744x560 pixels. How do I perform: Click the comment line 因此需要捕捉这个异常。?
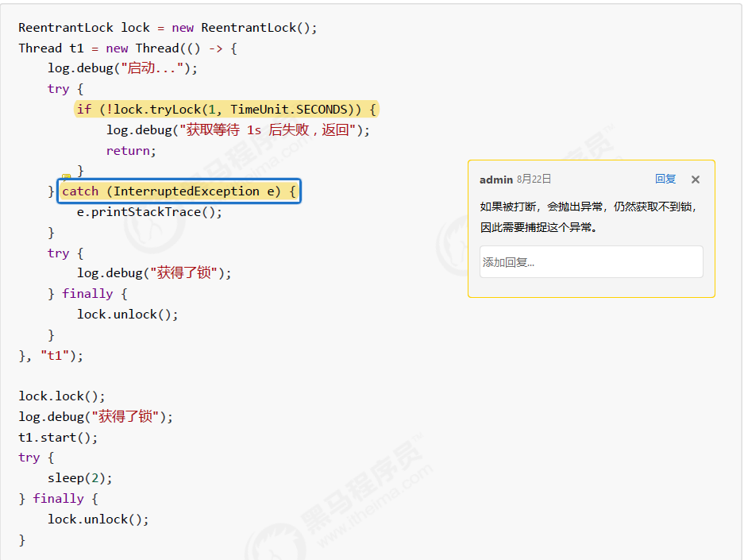538,227
